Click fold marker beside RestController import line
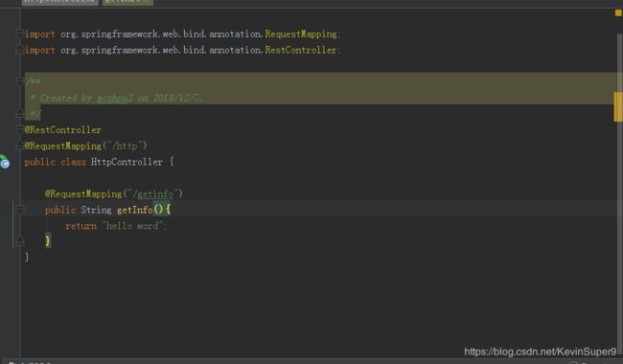This screenshot has height=364, width=623. click(x=19, y=50)
